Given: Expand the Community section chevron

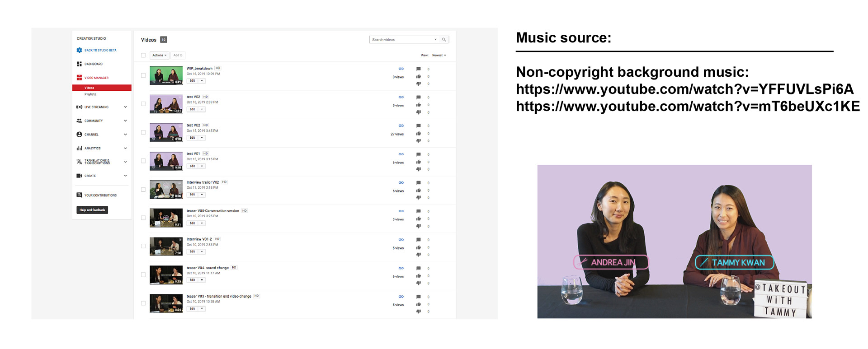Looking at the screenshot, I should point(125,121).
